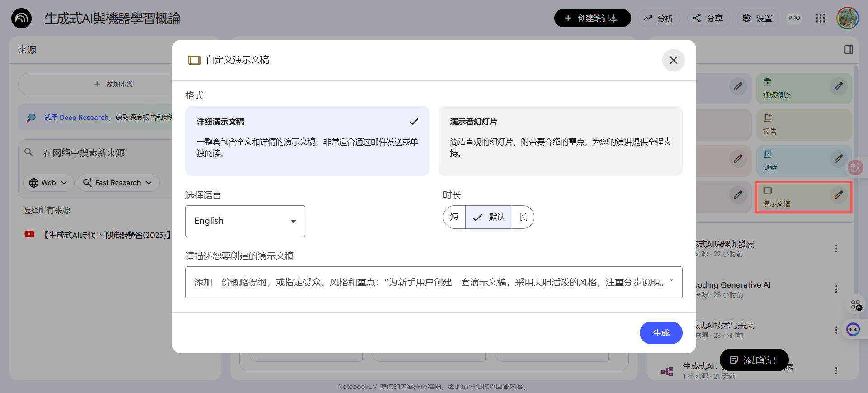Open more options for coding Generative AI item
Image resolution: width=868 pixels, height=393 pixels.
pyautogui.click(x=836, y=289)
